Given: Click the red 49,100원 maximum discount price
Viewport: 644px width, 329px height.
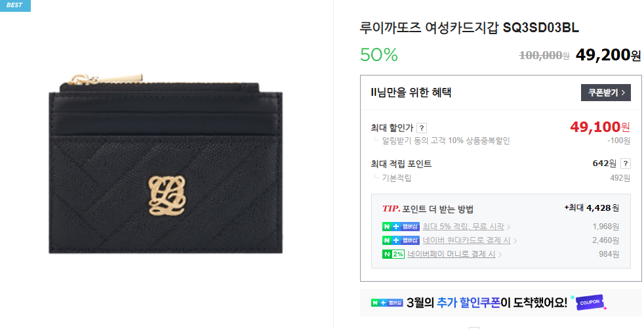Looking at the screenshot, I should click(x=599, y=127).
